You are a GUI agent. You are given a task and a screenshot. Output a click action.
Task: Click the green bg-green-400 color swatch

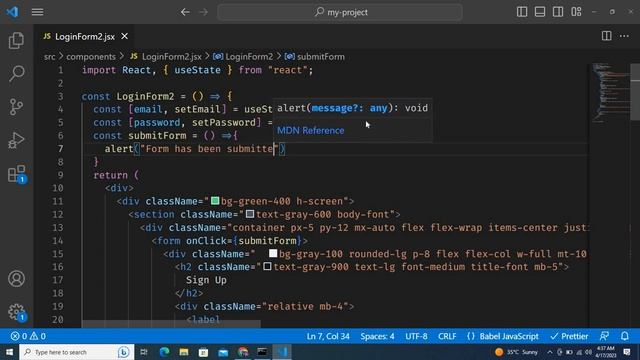pyautogui.click(x=215, y=201)
